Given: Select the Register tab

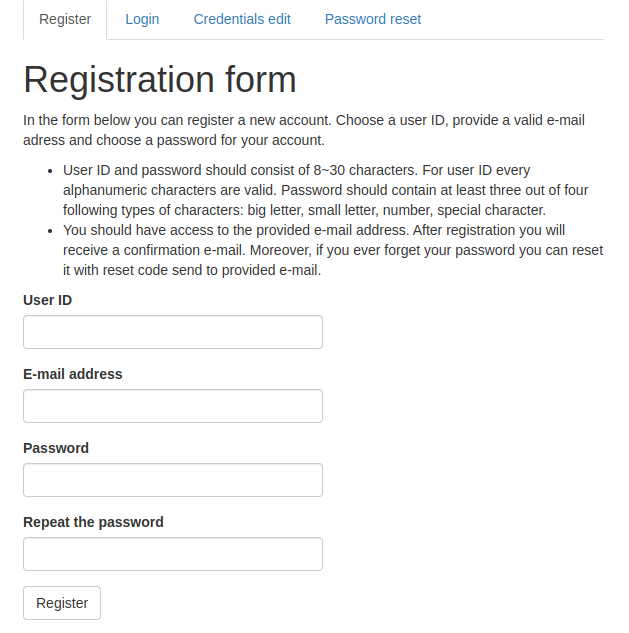Looking at the screenshot, I should pos(65,19).
